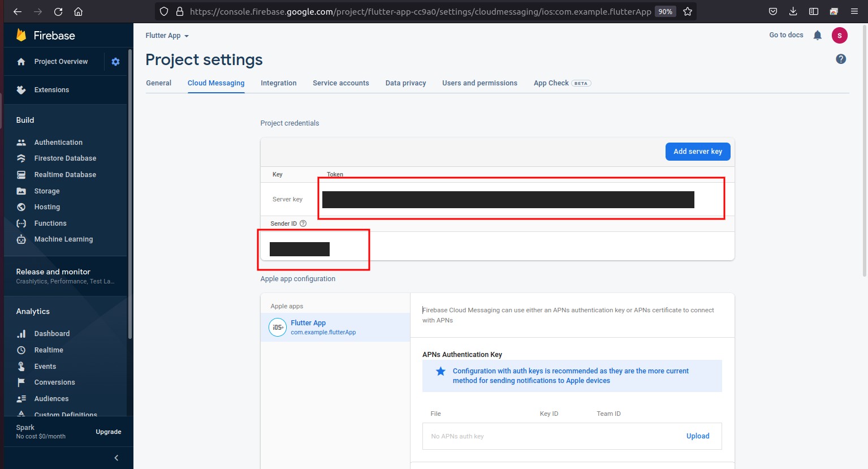Screen dimensions: 868x469
Task: Click the Authentication people icon
Action: point(21,143)
